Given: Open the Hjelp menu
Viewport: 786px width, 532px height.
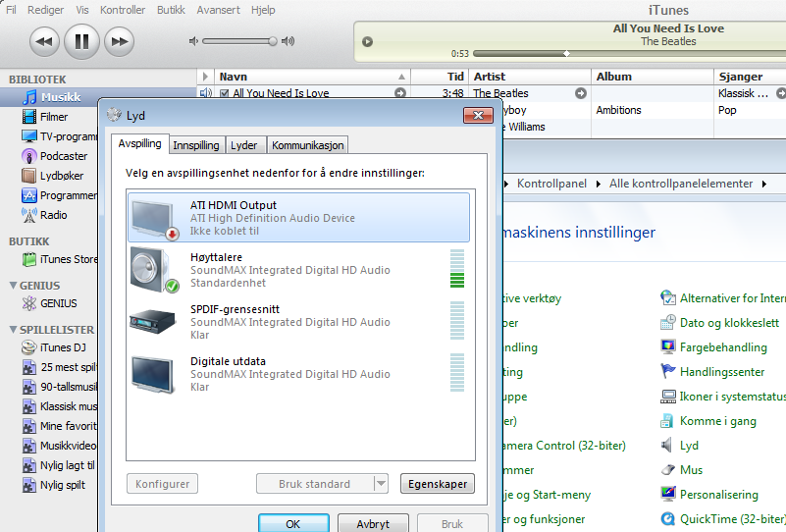Looking at the screenshot, I should pyautogui.click(x=263, y=10).
